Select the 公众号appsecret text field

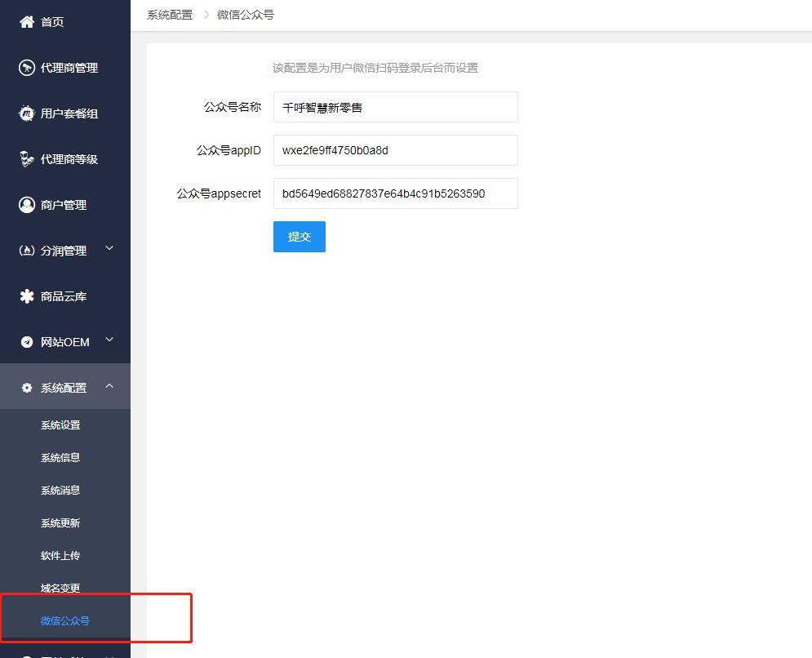(x=395, y=193)
